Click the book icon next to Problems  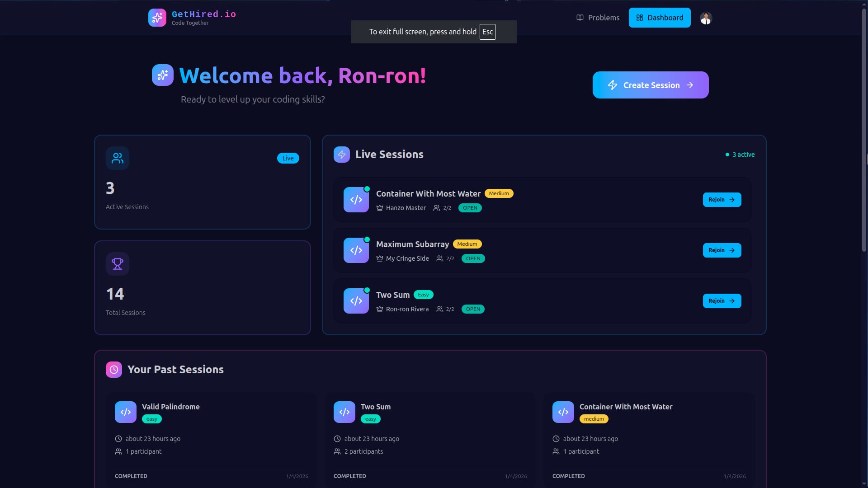580,18
